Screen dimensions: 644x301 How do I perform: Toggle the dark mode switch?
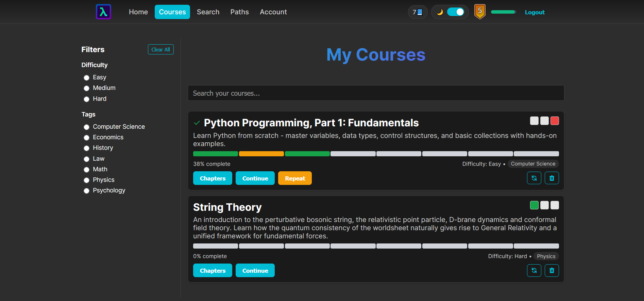coord(456,12)
